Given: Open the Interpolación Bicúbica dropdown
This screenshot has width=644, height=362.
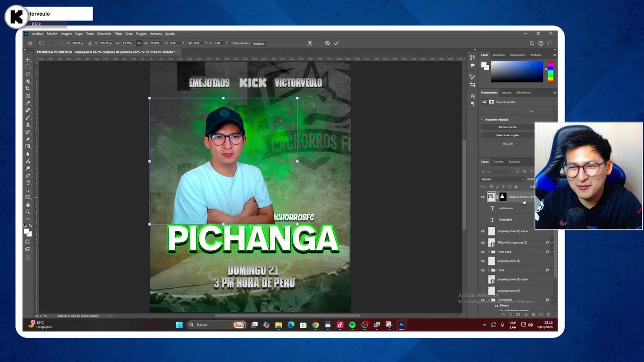Looking at the screenshot, I should (260, 43).
